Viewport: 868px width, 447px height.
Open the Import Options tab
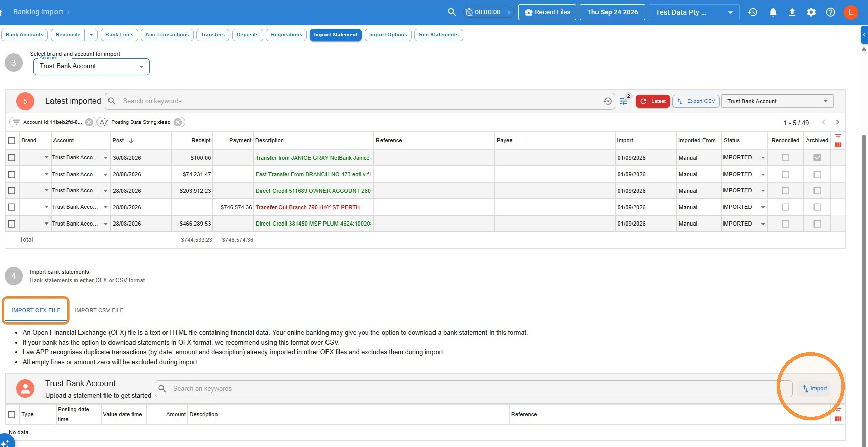click(x=388, y=35)
